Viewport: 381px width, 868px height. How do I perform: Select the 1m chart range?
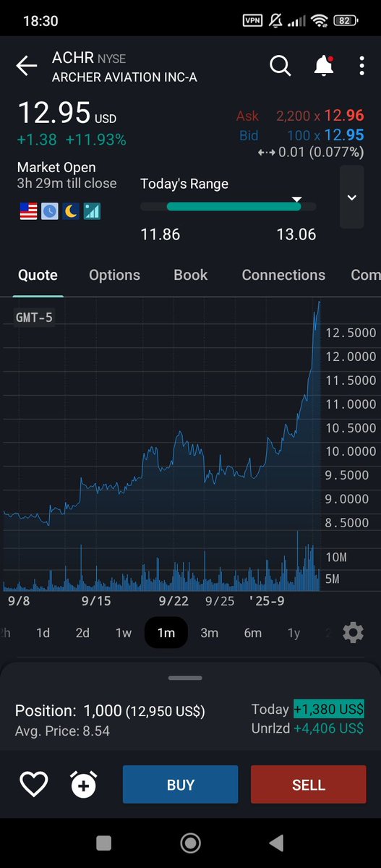pos(166,633)
